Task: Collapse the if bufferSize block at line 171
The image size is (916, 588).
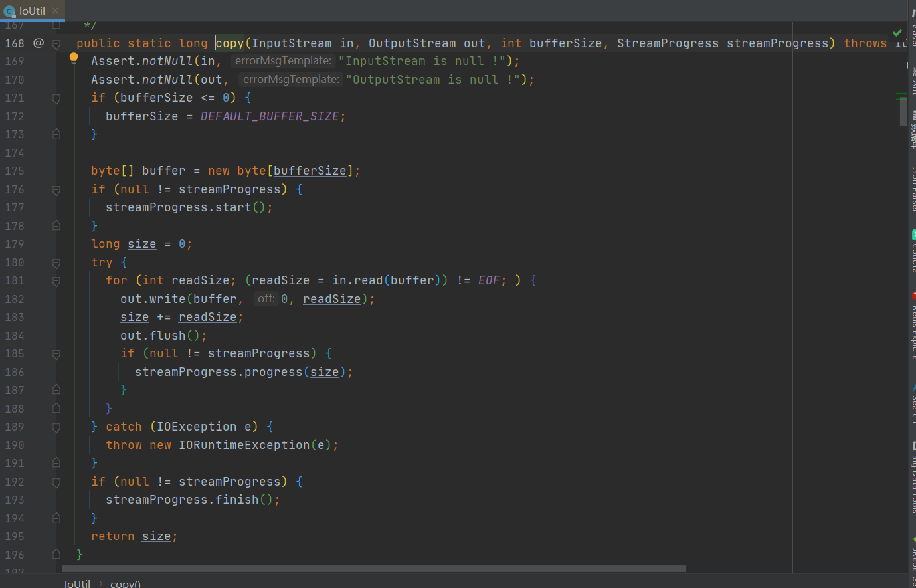Action: [56, 98]
